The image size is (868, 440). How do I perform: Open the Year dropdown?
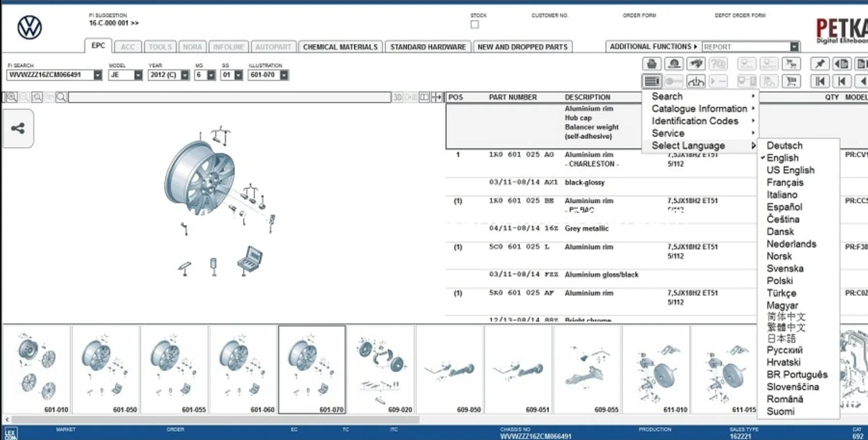(184, 75)
